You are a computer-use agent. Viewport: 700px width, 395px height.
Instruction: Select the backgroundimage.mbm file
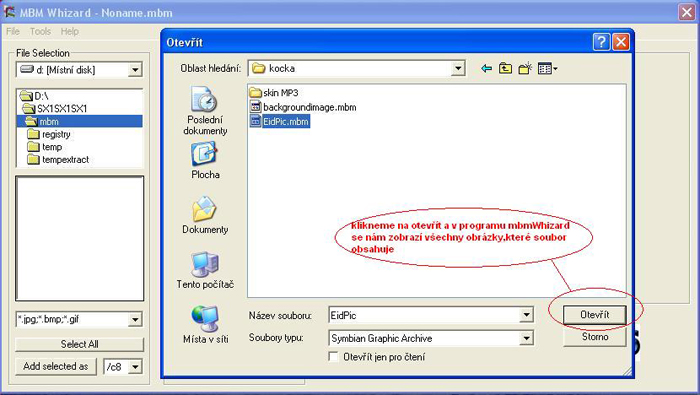tap(303, 107)
